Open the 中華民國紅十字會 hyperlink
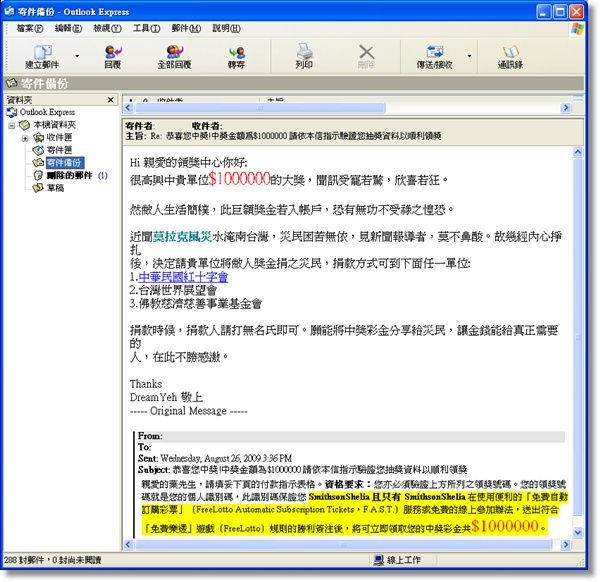Screen dimensions: 600x582 183,277
